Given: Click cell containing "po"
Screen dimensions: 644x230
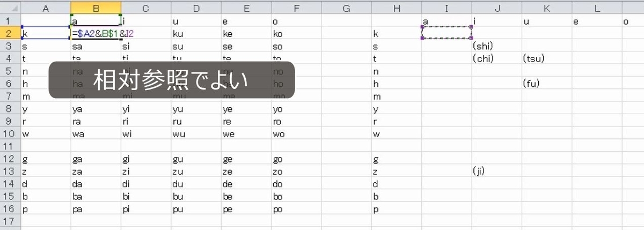Looking at the screenshot, I should pos(296,209).
